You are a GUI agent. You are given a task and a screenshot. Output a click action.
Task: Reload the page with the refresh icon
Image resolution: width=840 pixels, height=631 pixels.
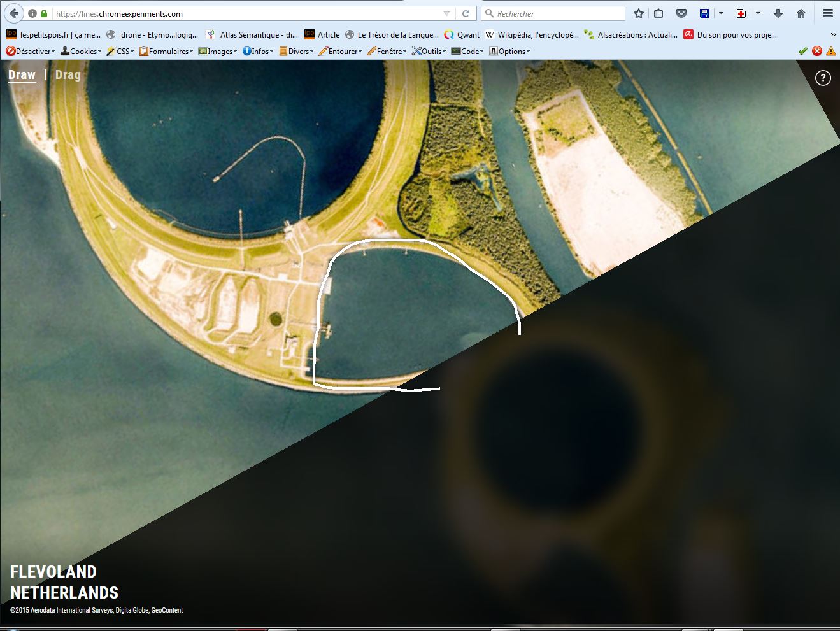click(x=466, y=13)
